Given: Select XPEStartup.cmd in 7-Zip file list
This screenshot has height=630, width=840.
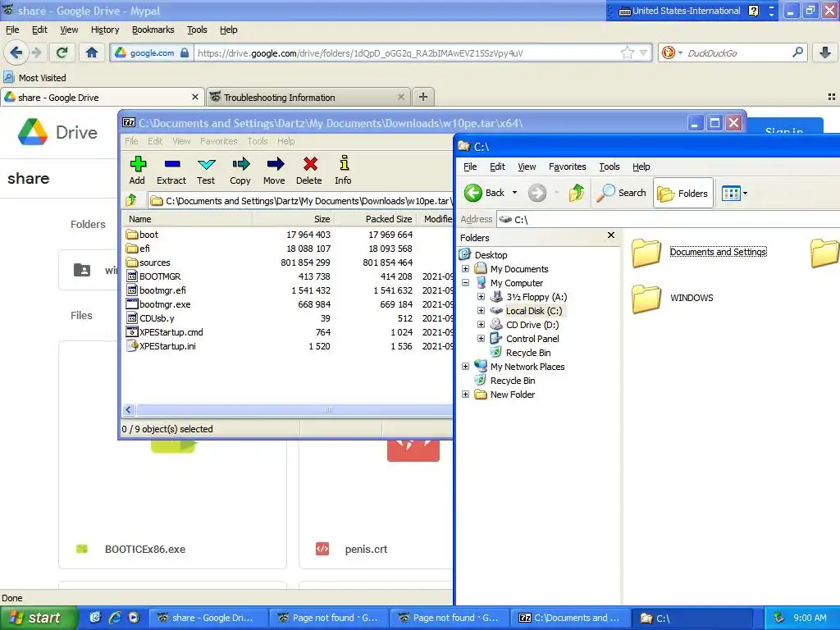Looking at the screenshot, I should pyautogui.click(x=164, y=332).
